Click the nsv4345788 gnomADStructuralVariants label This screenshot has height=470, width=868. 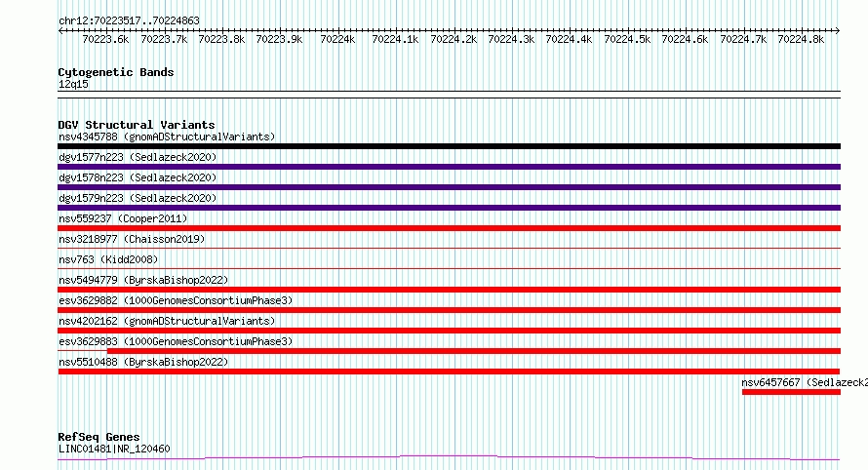[x=167, y=137]
